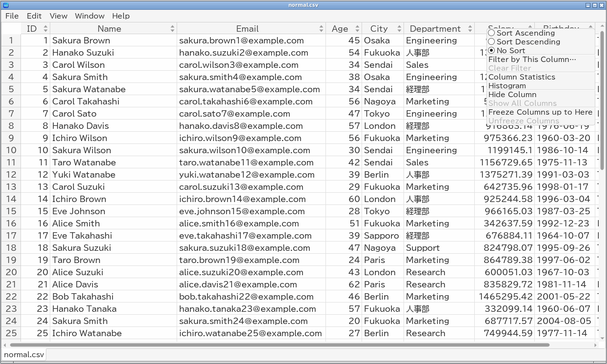Click the ID column header
The image size is (607, 364).
click(35, 29)
